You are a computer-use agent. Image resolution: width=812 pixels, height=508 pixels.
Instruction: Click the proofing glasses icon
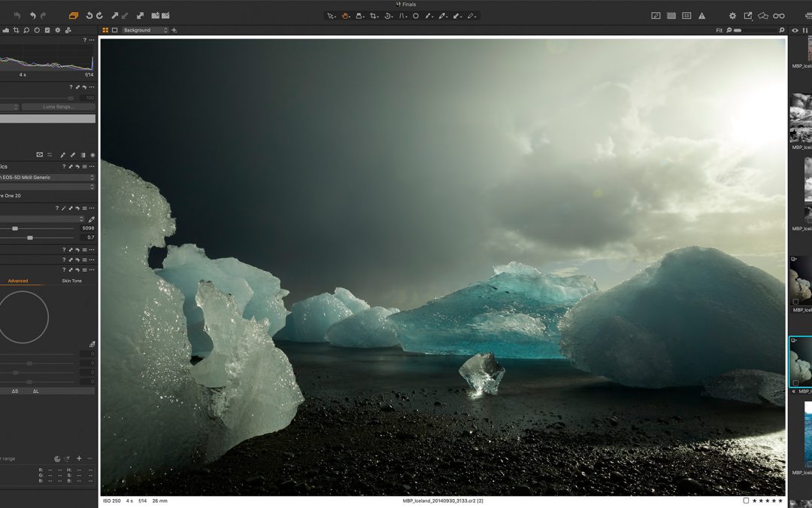[x=779, y=15]
